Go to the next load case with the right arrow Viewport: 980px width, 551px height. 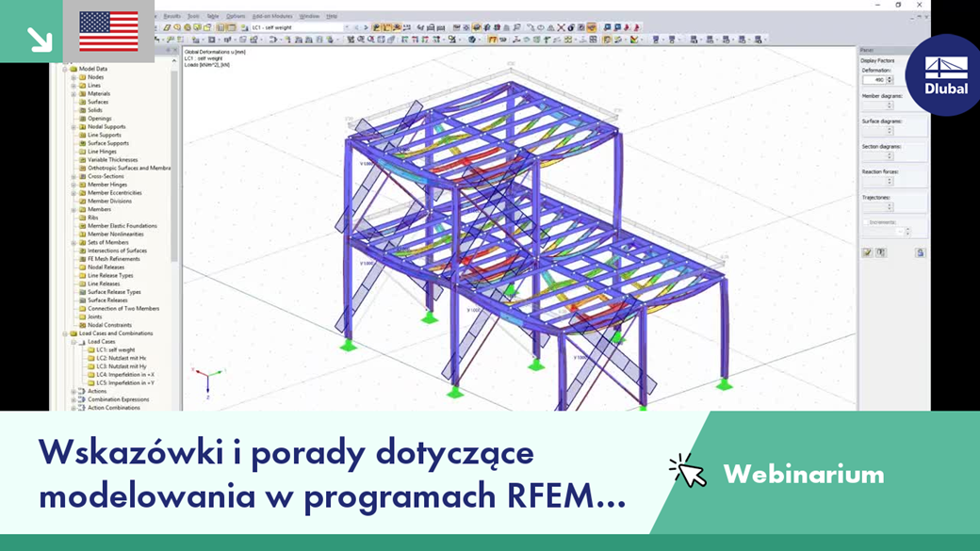pos(366,27)
